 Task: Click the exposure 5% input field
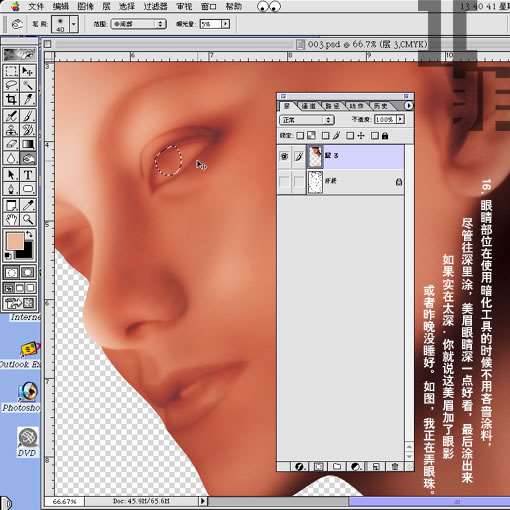point(211,24)
